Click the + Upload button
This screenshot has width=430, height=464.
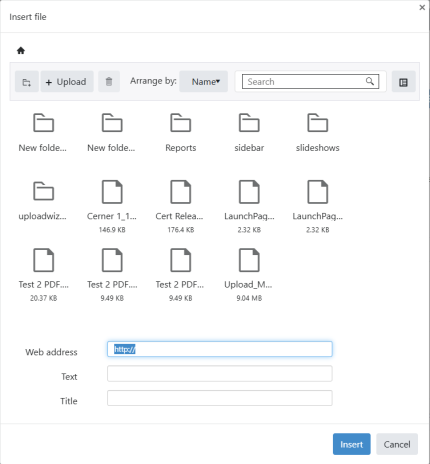pyautogui.click(x=67, y=82)
